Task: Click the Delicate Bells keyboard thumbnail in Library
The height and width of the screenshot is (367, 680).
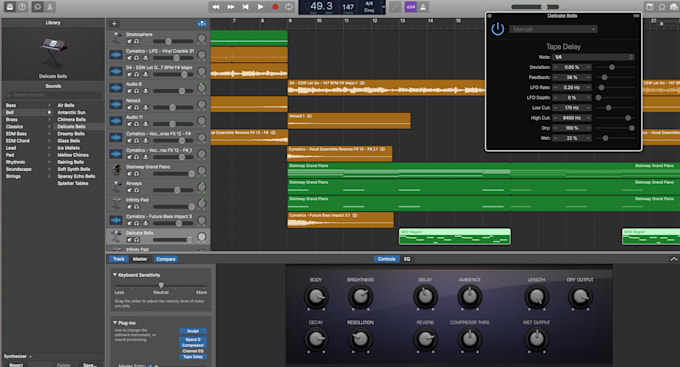Action: (53, 51)
